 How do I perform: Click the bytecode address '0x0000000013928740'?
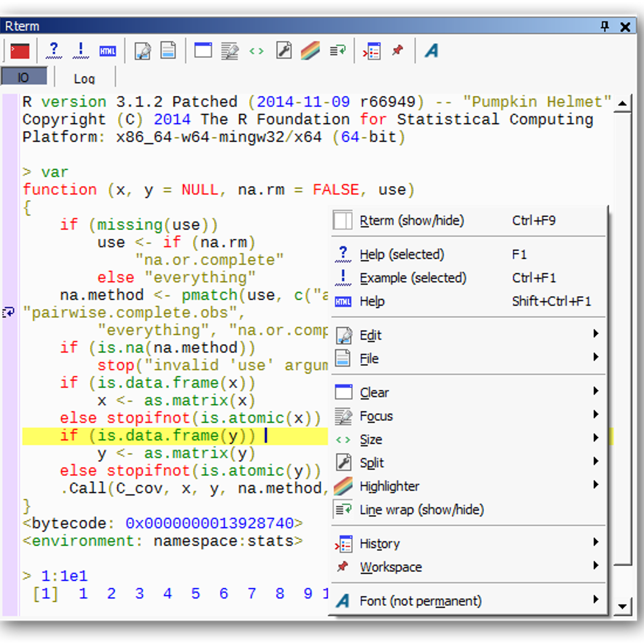coord(210,523)
